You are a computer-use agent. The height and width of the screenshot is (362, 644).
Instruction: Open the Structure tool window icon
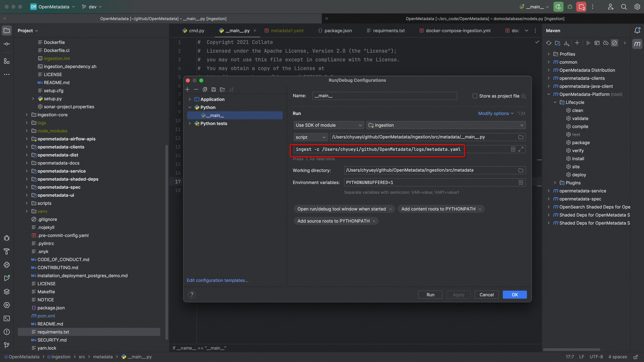tap(7, 61)
